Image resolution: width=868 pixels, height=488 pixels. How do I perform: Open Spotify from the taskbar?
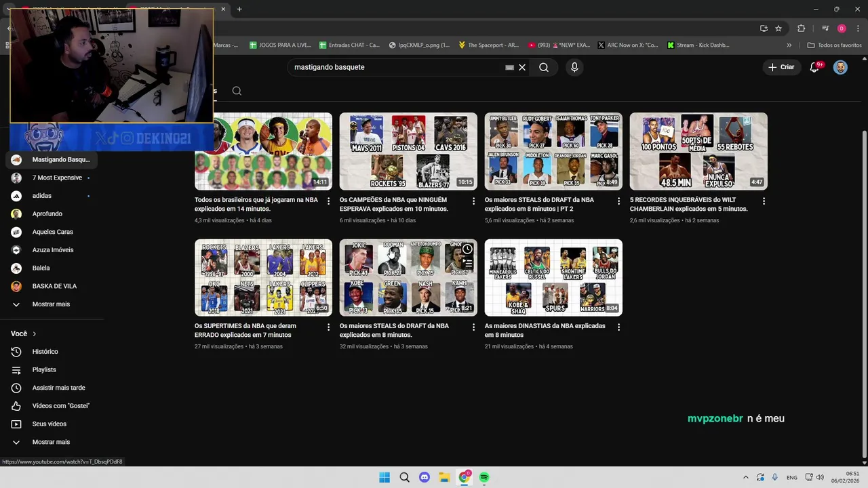point(484,477)
